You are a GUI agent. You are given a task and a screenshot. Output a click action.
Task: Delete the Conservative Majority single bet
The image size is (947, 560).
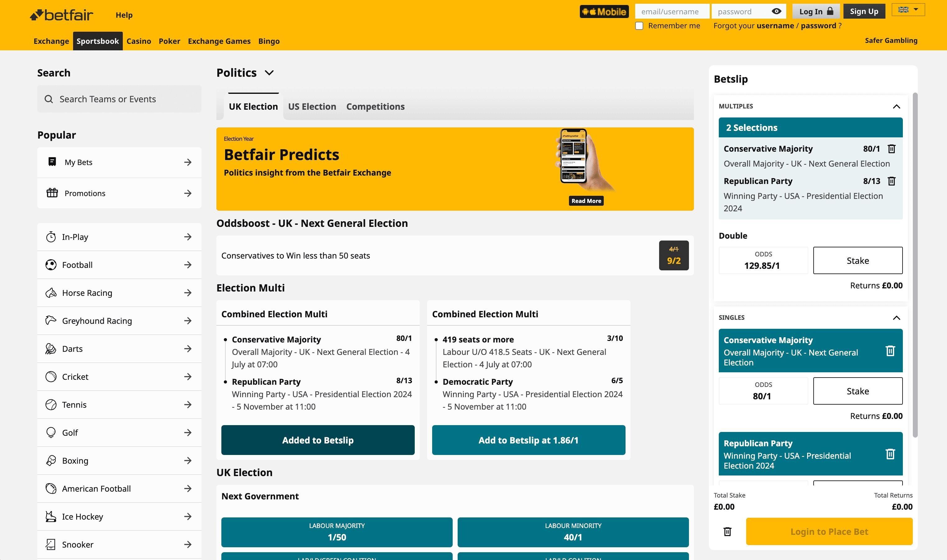click(x=890, y=351)
